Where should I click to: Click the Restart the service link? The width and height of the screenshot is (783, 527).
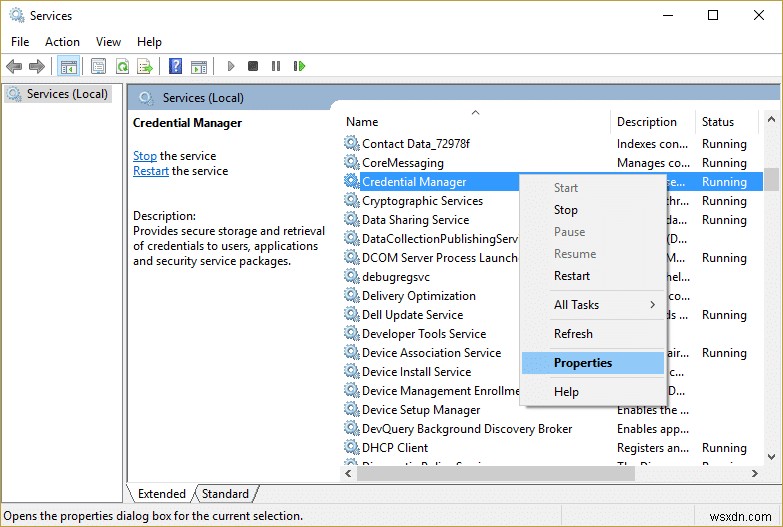click(x=151, y=171)
